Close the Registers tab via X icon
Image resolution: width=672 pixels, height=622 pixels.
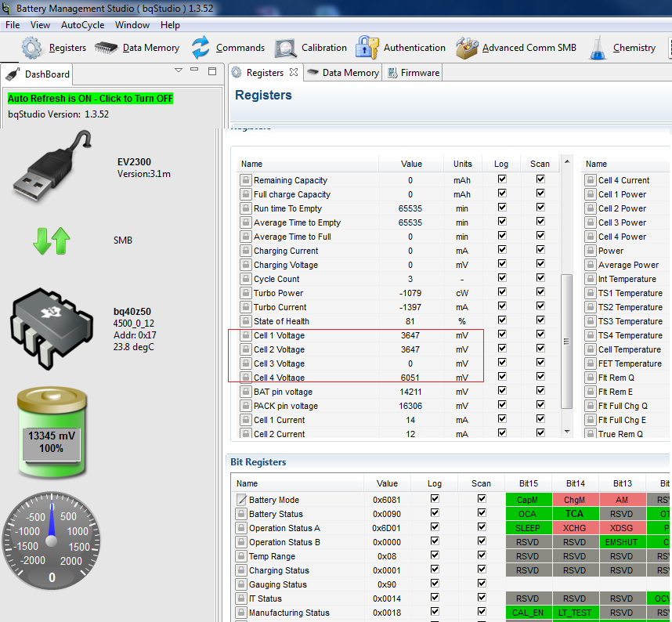click(x=294, y=72)
